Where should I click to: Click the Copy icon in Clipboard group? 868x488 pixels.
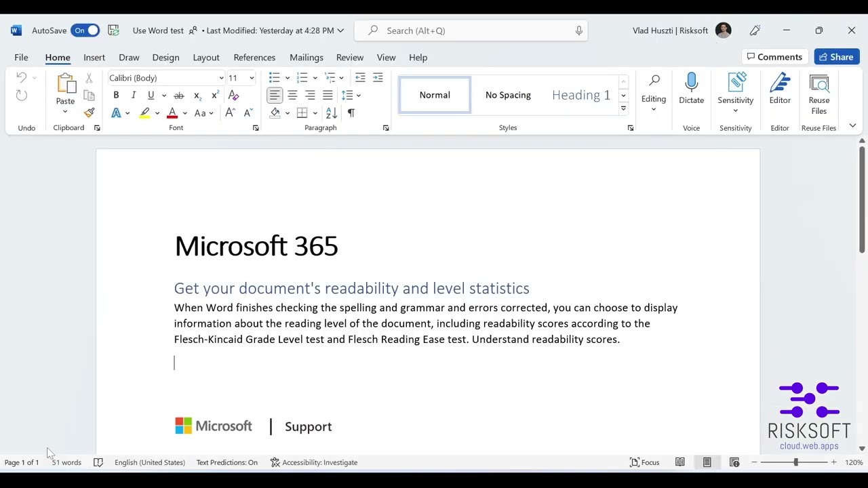[x=89, y=96]
